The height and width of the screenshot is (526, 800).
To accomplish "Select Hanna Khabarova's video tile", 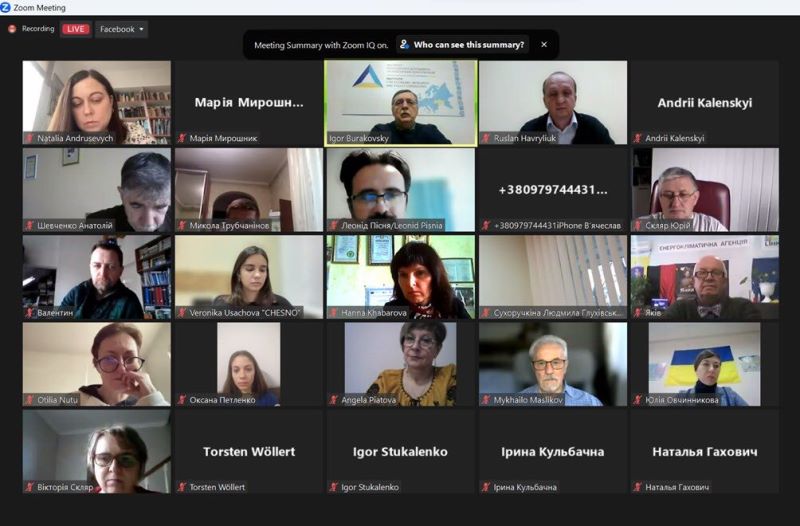I will (401, 277).
